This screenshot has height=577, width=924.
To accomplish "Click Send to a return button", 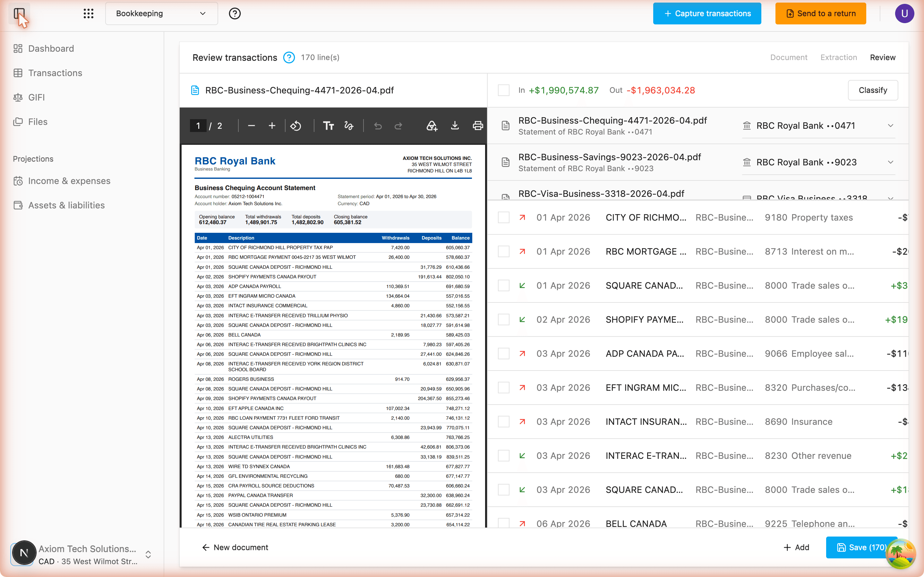I will (x=820, y=14).
